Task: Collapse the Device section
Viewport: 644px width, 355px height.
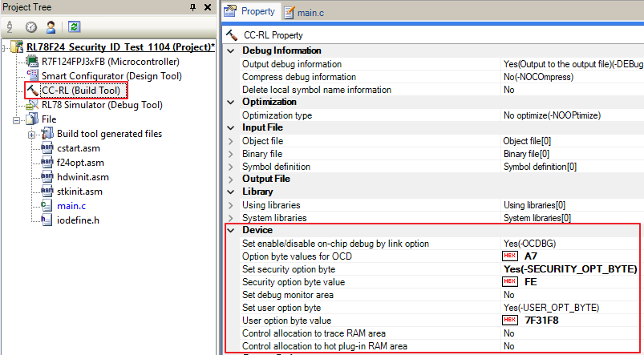Action: [232, 230]
